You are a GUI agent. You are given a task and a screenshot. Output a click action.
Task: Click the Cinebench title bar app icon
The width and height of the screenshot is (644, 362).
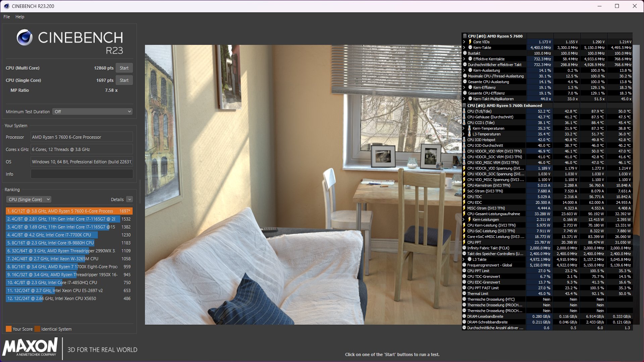click(6, 6)
